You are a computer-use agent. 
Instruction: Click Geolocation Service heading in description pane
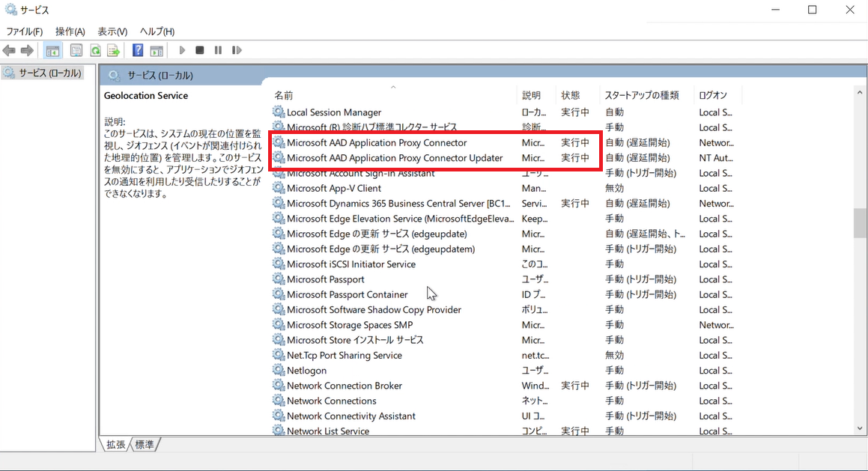pos(146,95)
